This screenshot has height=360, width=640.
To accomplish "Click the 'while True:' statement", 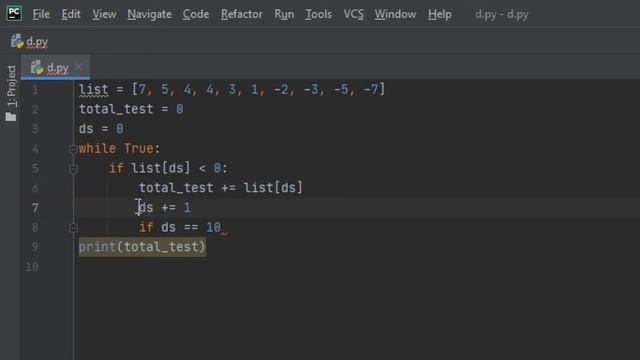I will (120, 149).
